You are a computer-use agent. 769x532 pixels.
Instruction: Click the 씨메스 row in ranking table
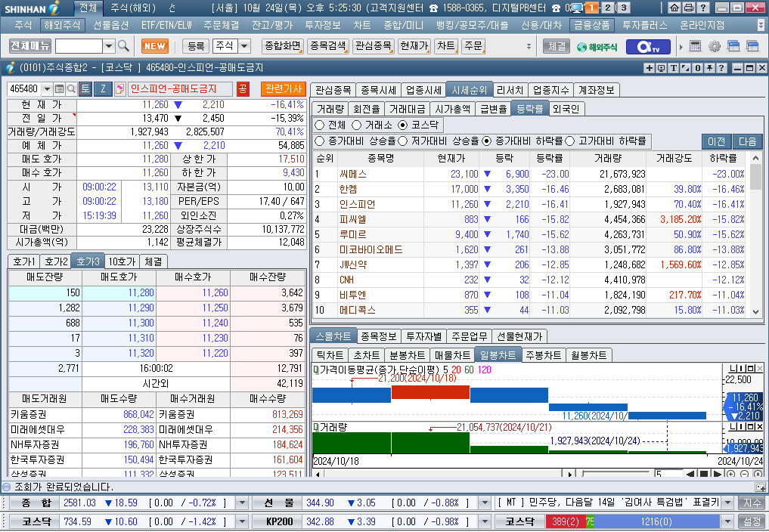(x=531, y=174)
